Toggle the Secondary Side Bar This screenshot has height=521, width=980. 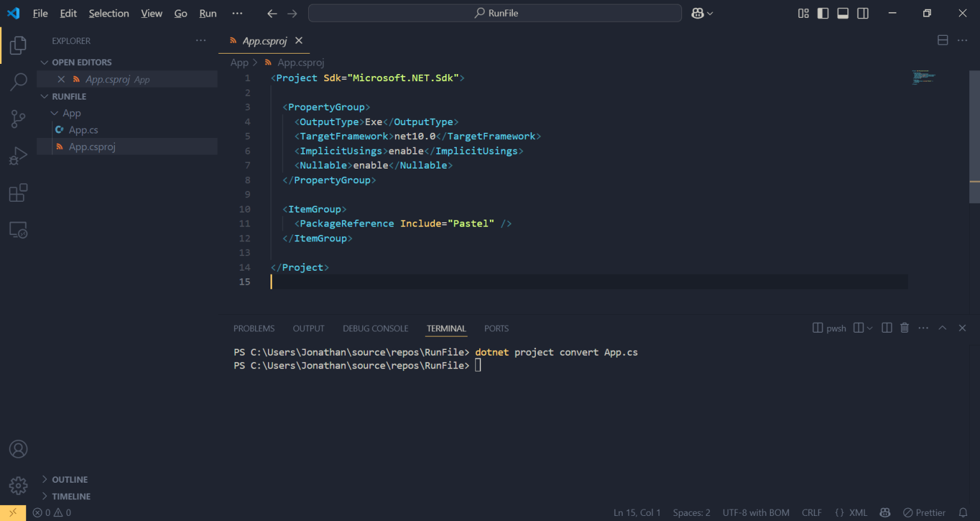(x=863, y=13)
